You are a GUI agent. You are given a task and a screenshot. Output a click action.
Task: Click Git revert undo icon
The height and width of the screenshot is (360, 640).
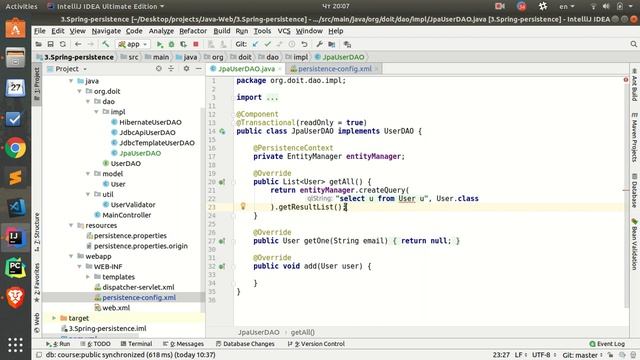[304, 44]
